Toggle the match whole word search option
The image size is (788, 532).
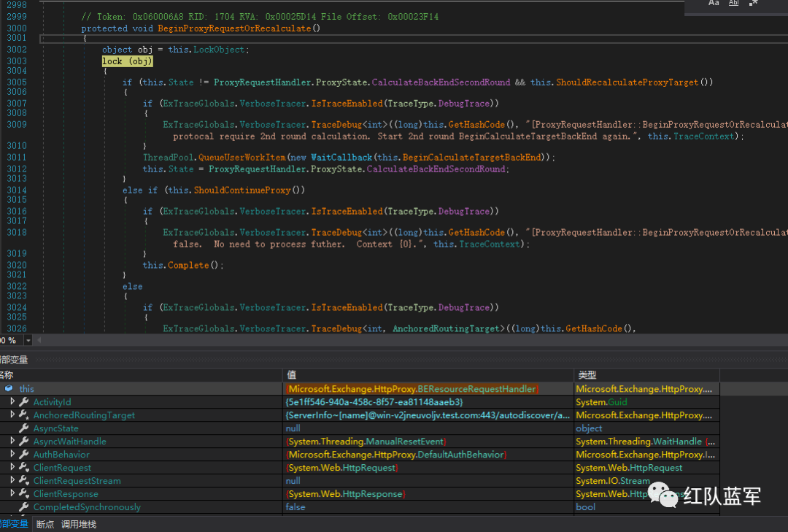coord(734,3)
